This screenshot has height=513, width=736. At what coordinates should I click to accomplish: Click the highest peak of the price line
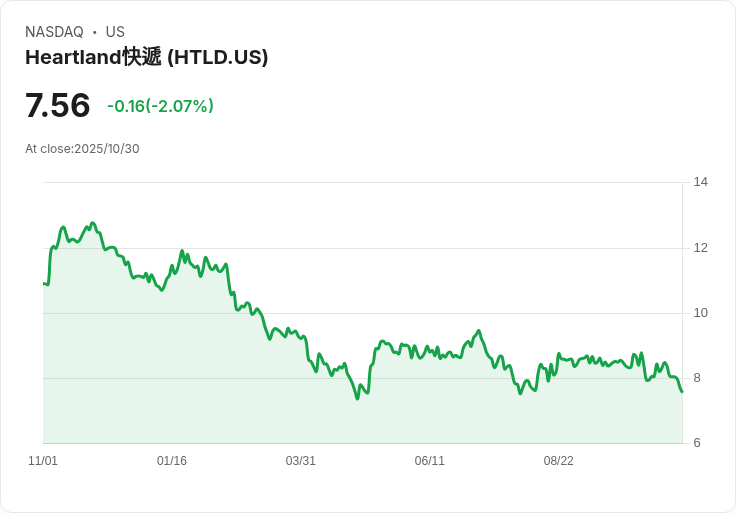(x=92, y=223)
